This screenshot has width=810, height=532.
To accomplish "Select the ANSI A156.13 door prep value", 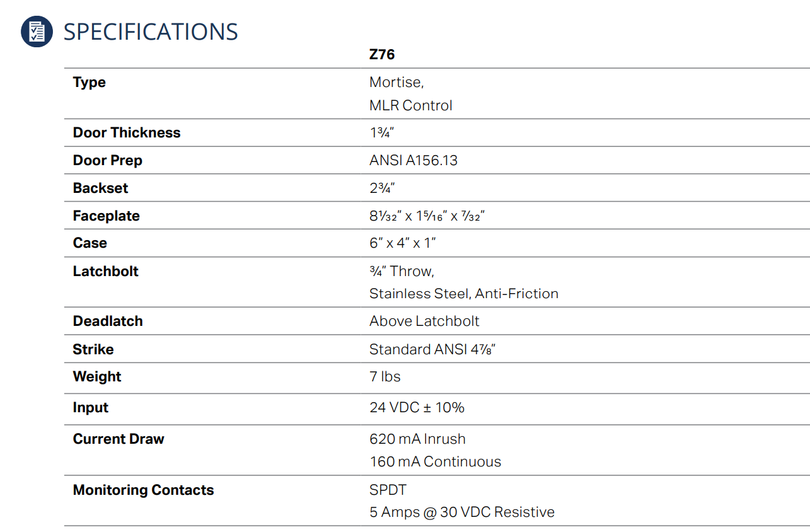I will click(414, 160).
